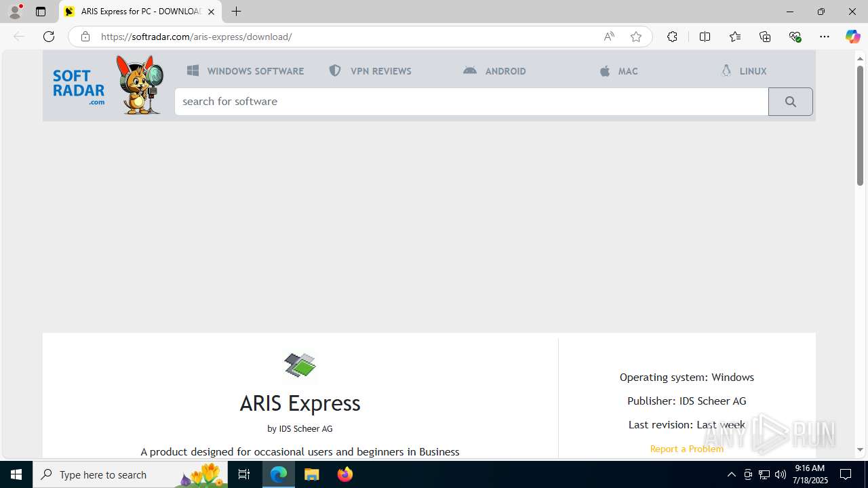Viewport: 868px width, 488px height.
Task: Open a new tab with the plus button
Action: pyautogui.click(x=236, y=12)
